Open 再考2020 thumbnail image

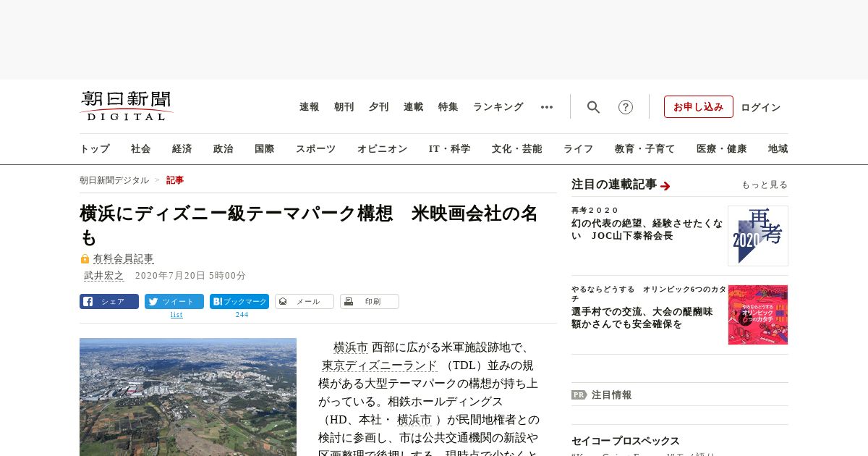click(x=758, y=236)
